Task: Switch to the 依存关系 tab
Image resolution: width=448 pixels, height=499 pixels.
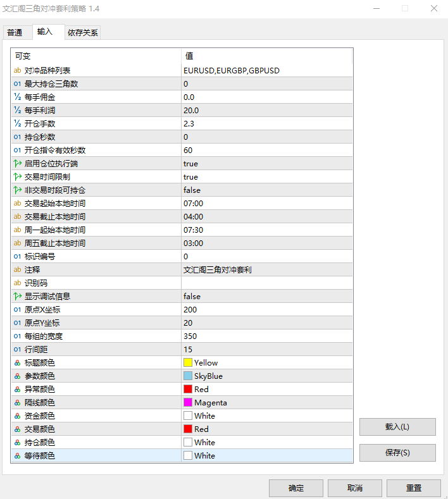Action: click(82, 33)
